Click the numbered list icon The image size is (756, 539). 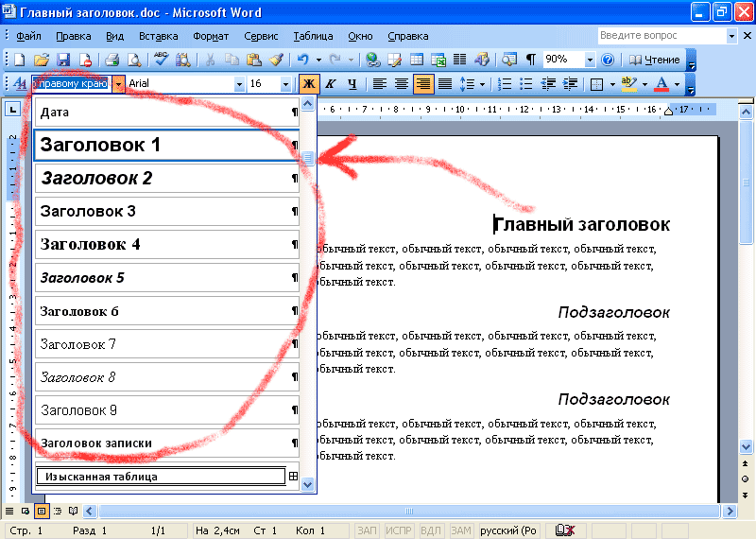[505, 84]
